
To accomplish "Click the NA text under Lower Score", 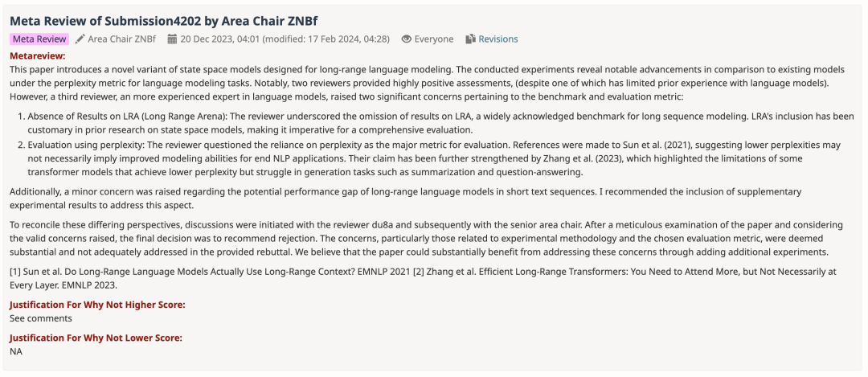I will coord(16,351).
